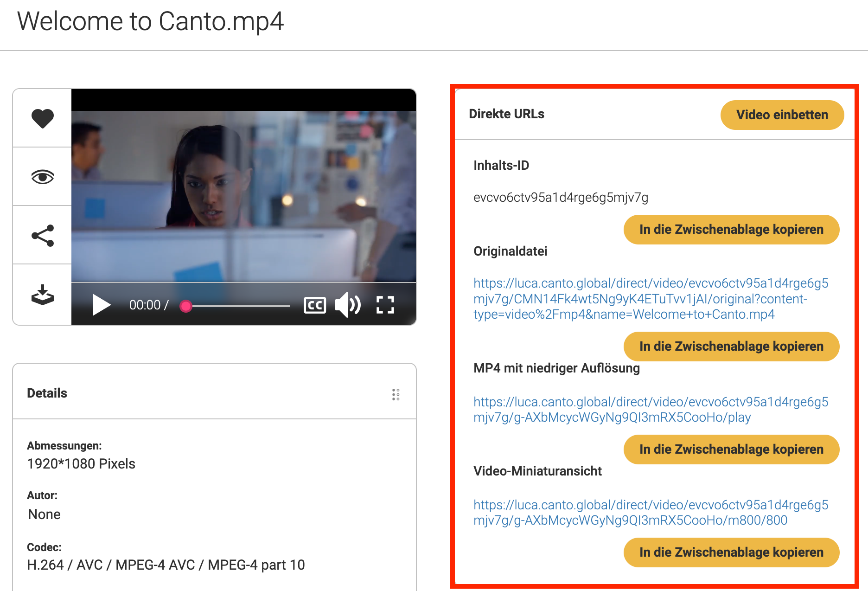Click the Video einbetten button
The width and height of the screenshot is (868, 591).
(782, 115)
